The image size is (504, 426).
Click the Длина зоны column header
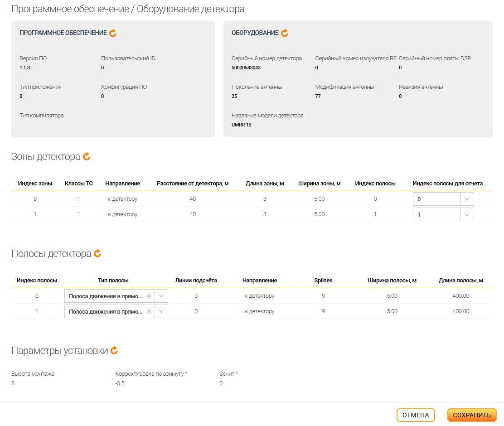[x=265, y=183]
